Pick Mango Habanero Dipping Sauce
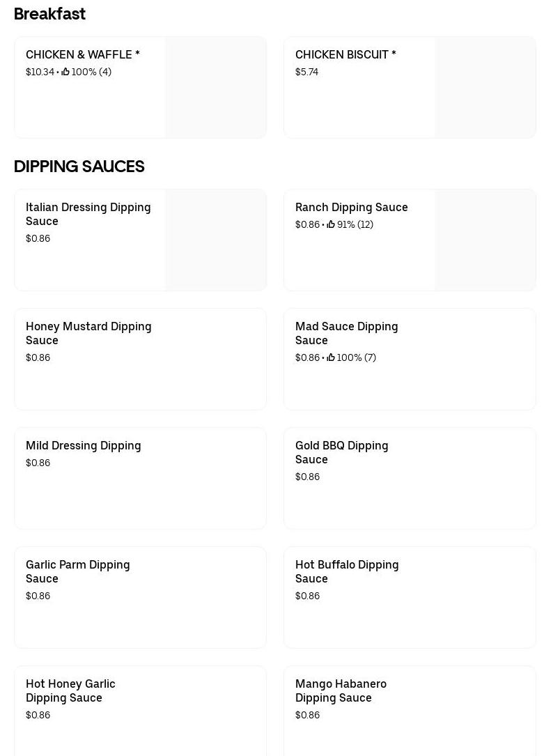Screen dimensions: 560x756 (x=341, y=691)
